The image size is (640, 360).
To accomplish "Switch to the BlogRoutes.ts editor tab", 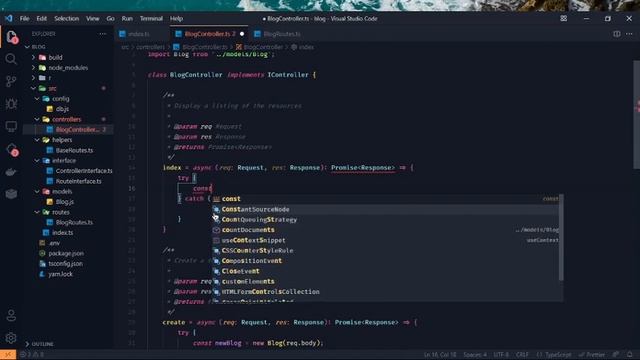I will 282,34.
